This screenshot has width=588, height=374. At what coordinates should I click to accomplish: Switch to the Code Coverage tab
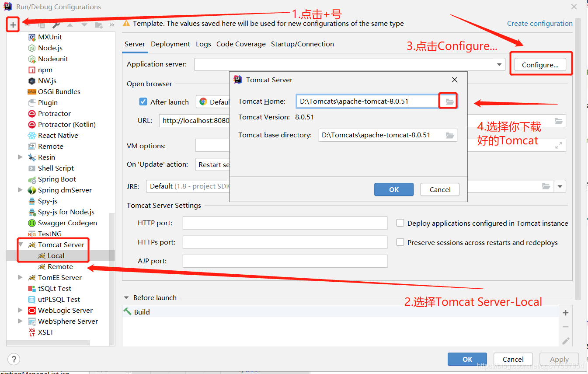(x=241, y=44)
